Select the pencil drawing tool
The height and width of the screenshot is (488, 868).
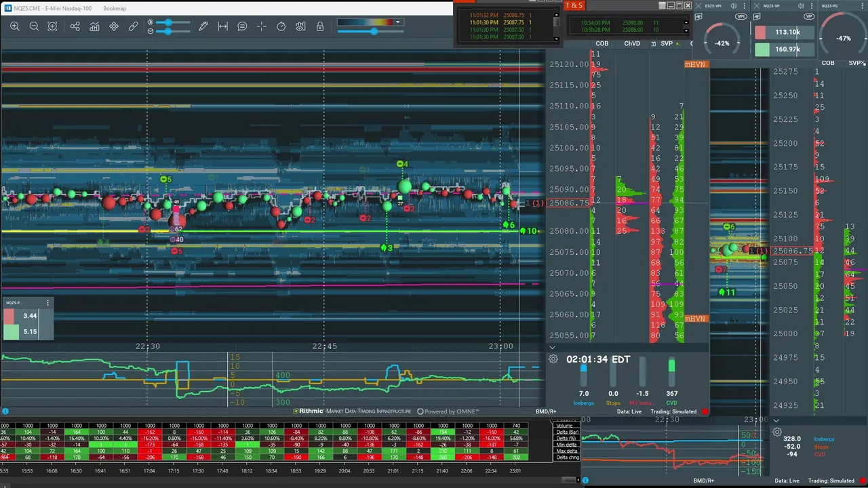(x=203, y=26)
